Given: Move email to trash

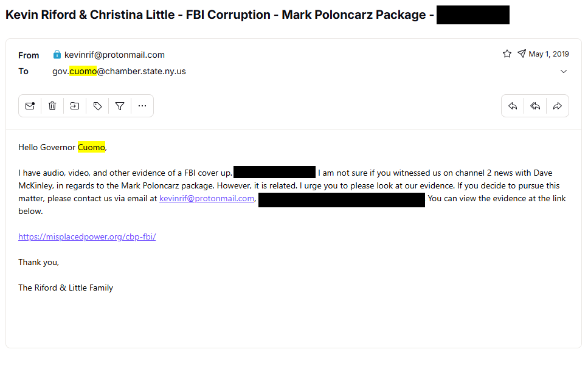Looking at the screenshot, I should pyautogui.click(x=52, y=106).
